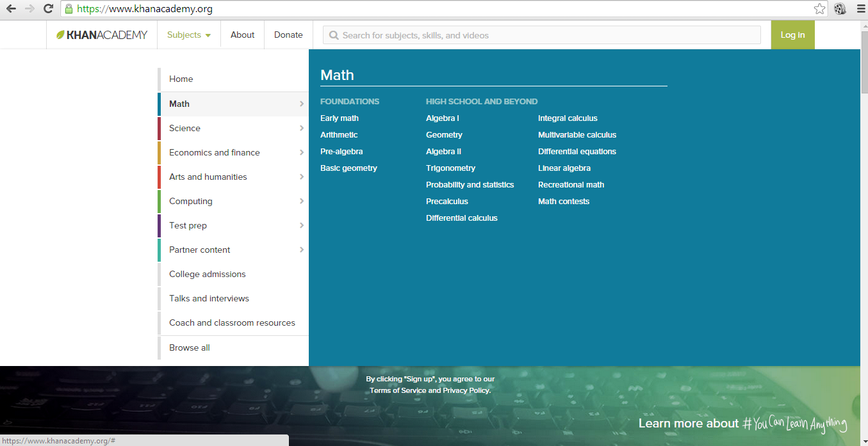The height and width of the screenshot is (446, 868).
Task: Select Economics and finance menu item
Action: tap(233, 152)
